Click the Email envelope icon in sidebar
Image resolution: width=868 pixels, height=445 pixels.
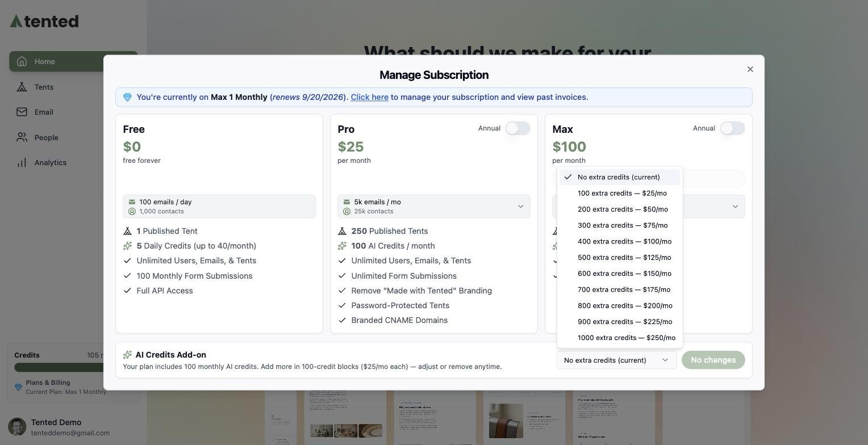pos(22,112)
